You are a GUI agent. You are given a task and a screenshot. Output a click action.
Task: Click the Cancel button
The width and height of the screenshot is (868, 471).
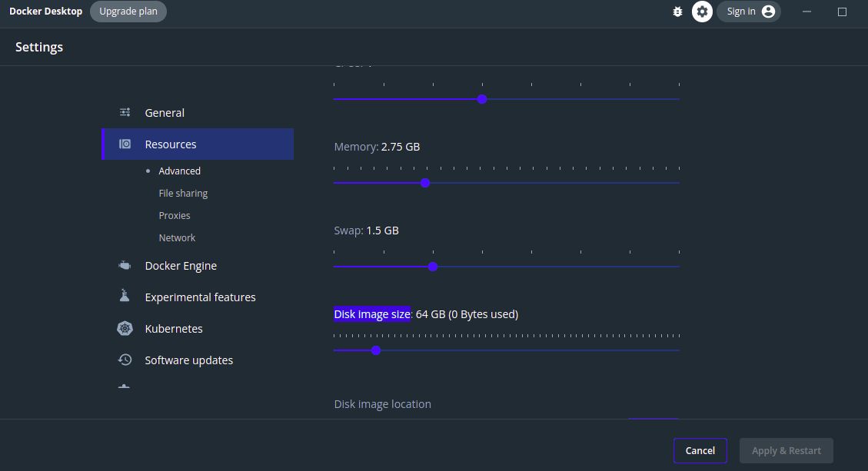(700, 450)
